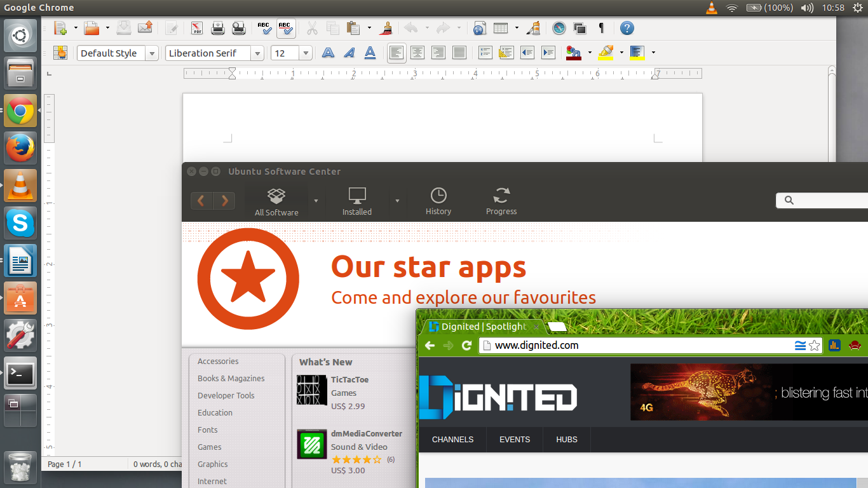Run Spelling and Grammar check in Writer
The width and height of the screenshot is (868, 488).
(265, 28)
